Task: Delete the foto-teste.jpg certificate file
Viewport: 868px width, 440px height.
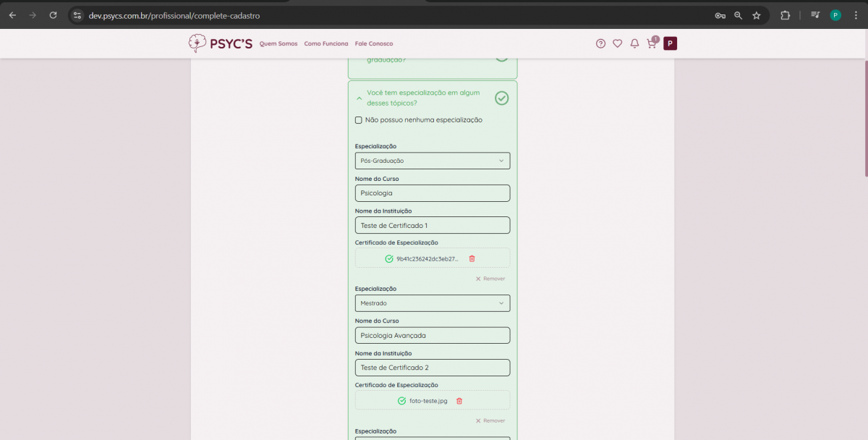Action: click(459, 401)
